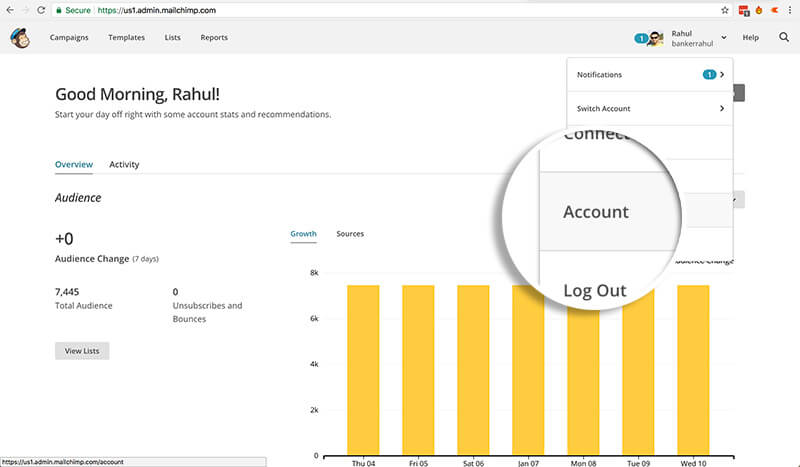Open the Lists menu

[x=172, y=37]
